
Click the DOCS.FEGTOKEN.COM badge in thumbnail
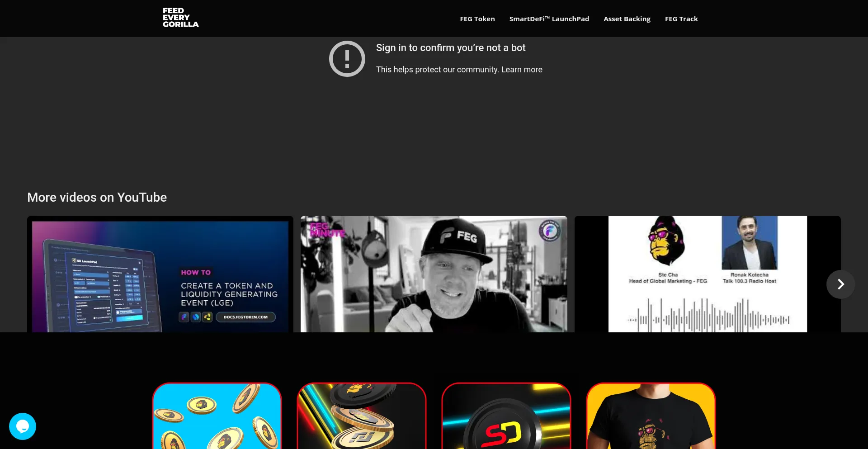click(x=245, y=317)
